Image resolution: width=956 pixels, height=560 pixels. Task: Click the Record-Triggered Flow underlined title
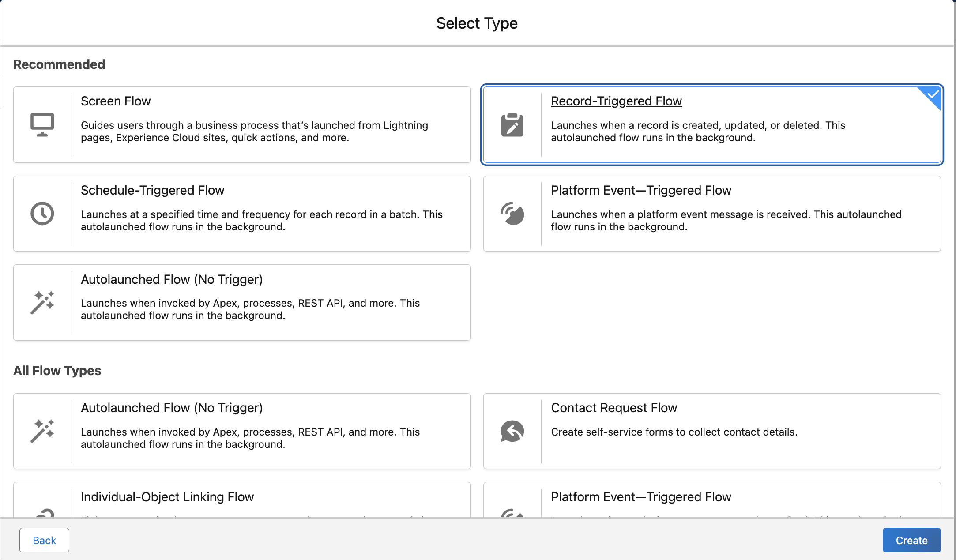click(x=616, y=101)
